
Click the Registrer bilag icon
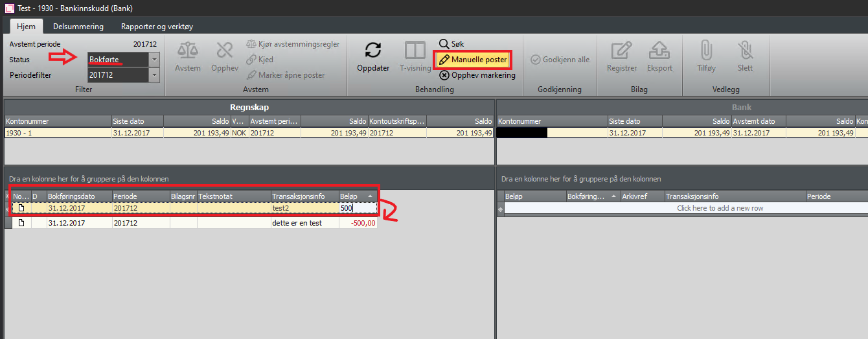pos(621,51)
